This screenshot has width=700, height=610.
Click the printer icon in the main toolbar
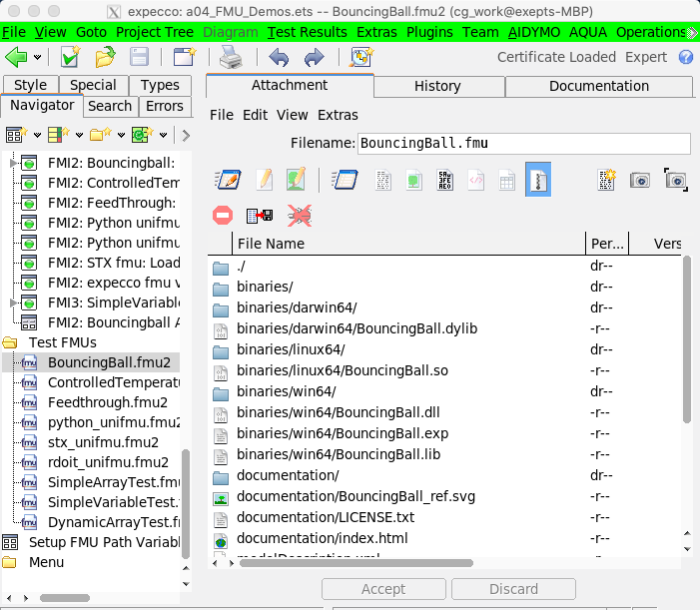pyautogui.click(x=231, y=57)
